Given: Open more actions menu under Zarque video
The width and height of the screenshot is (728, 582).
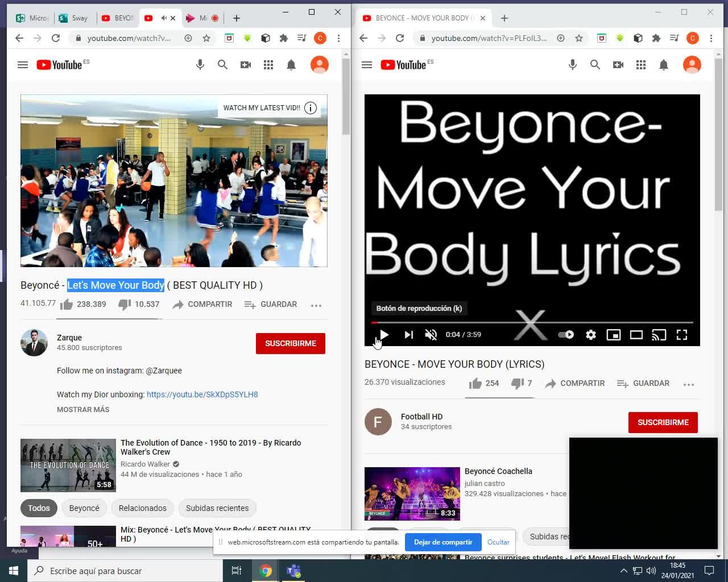Looking at the screenshot, I should (316, 305).
